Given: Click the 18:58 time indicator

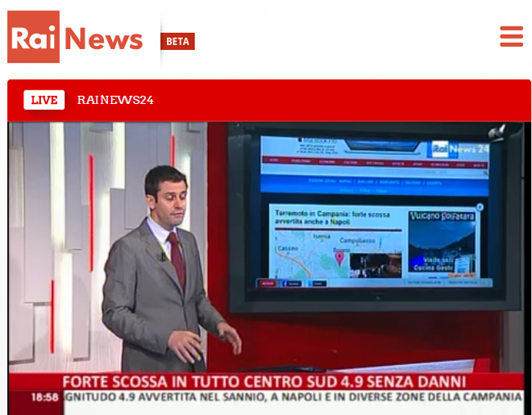Looking at the screenshot, I should pos(44,397).
